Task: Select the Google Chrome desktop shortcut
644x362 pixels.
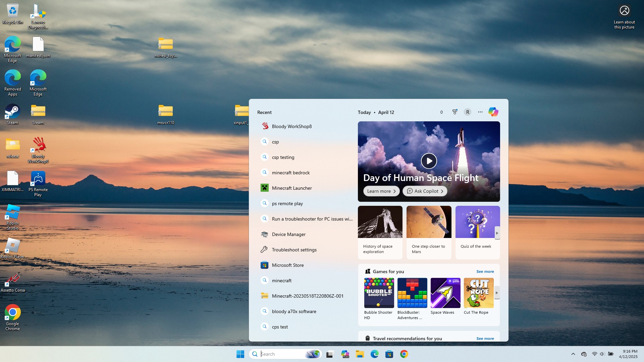Action: coord(13,317)
